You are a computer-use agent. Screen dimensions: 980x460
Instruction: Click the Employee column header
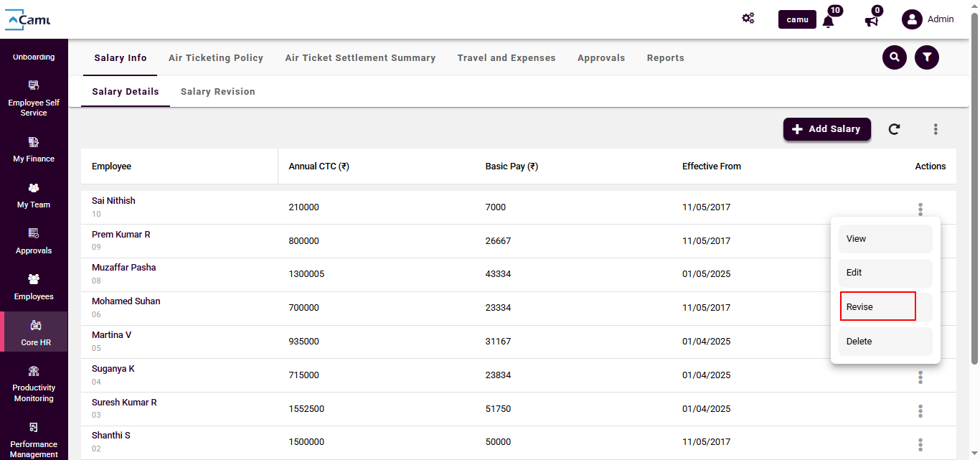click(x=111, y=166)
